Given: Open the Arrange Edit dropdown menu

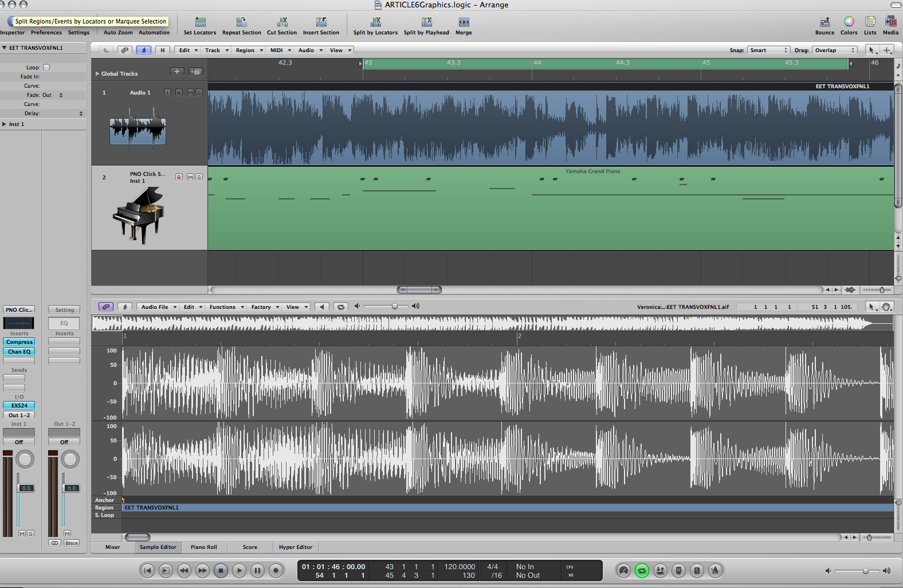Looking at the screenshot, I should [x=188, y=50].
